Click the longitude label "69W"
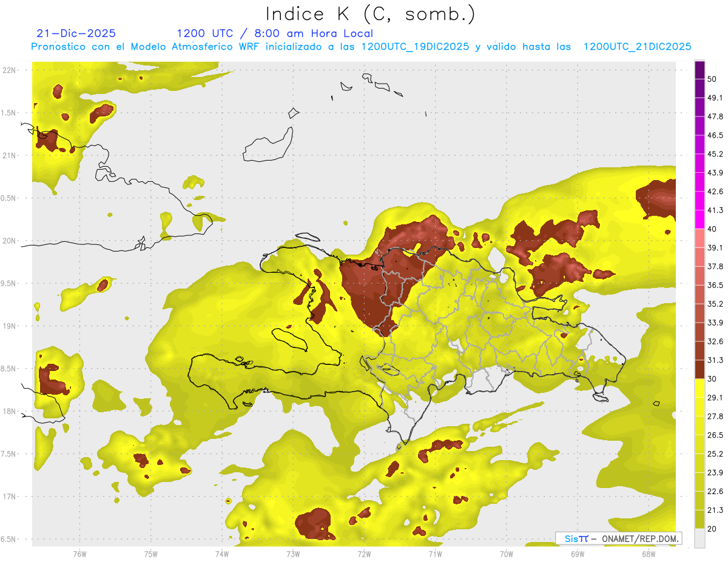This screenshot has height=562, width=728. pyautogui.click(x=577, y=554)
